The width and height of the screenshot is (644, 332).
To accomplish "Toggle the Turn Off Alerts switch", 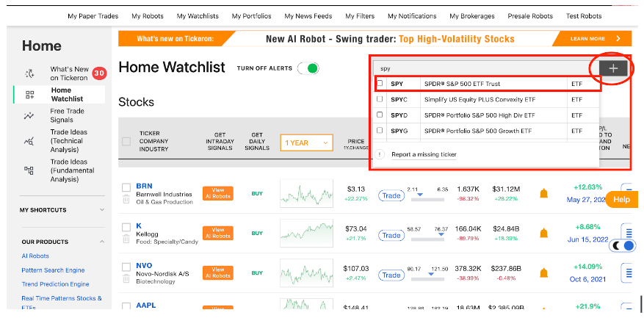I will pyautogui.click(x=308, y=68).
